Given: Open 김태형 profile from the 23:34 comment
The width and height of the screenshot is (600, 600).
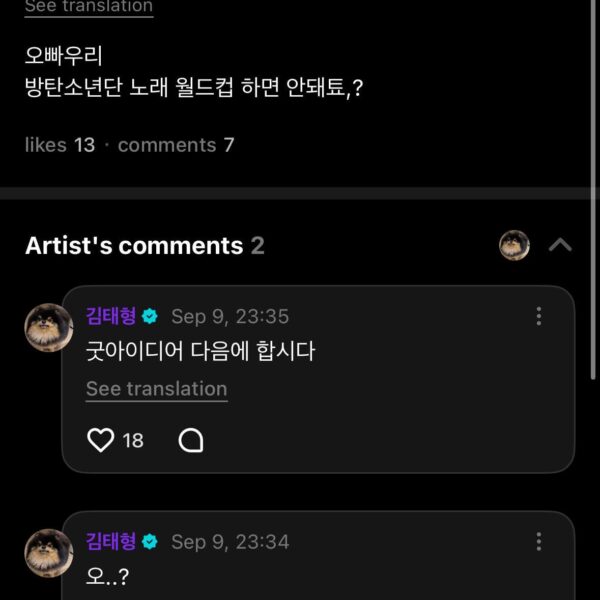Looking at the screenshot, I should pos(110,541).
